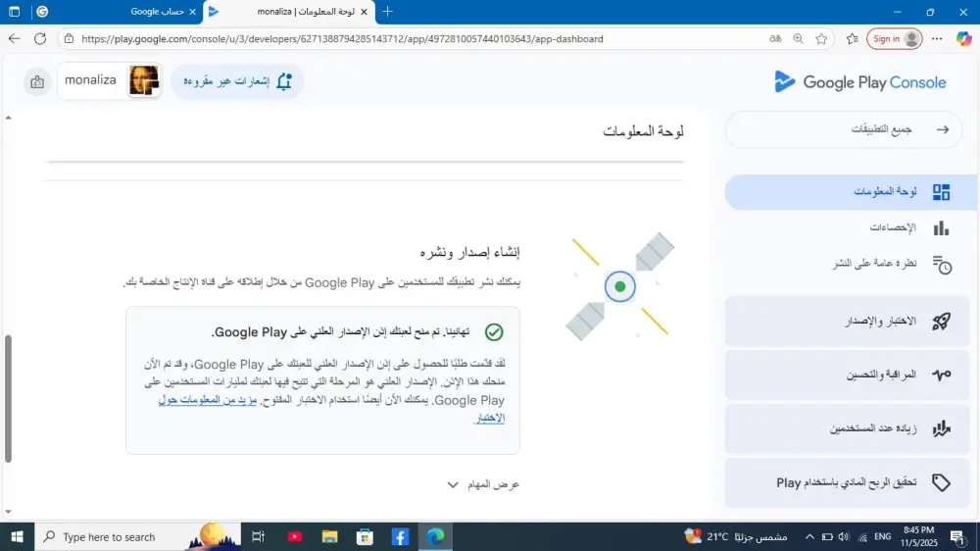Open link مزيد من المعلومات حول الاختبار
This screenshot has width=980, height=551.
click(x=208, y=400)
